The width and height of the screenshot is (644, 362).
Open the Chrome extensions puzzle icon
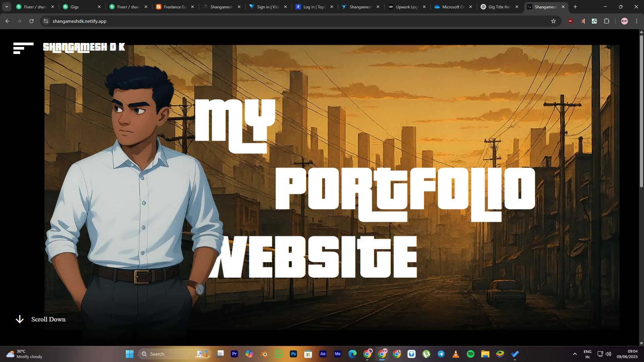point(606,21)
